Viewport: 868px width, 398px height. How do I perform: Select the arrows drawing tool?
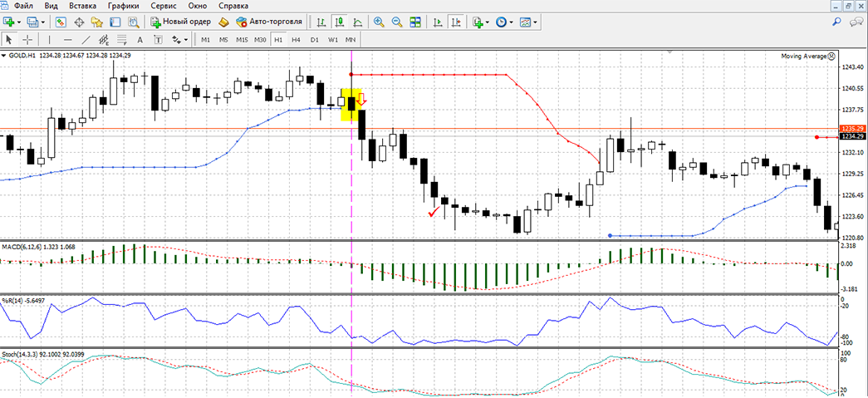click(177, 40)
